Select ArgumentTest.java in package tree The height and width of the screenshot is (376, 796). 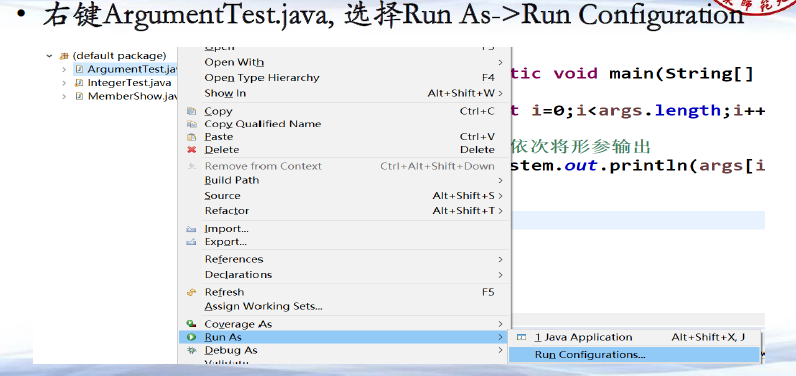point(132,69)
